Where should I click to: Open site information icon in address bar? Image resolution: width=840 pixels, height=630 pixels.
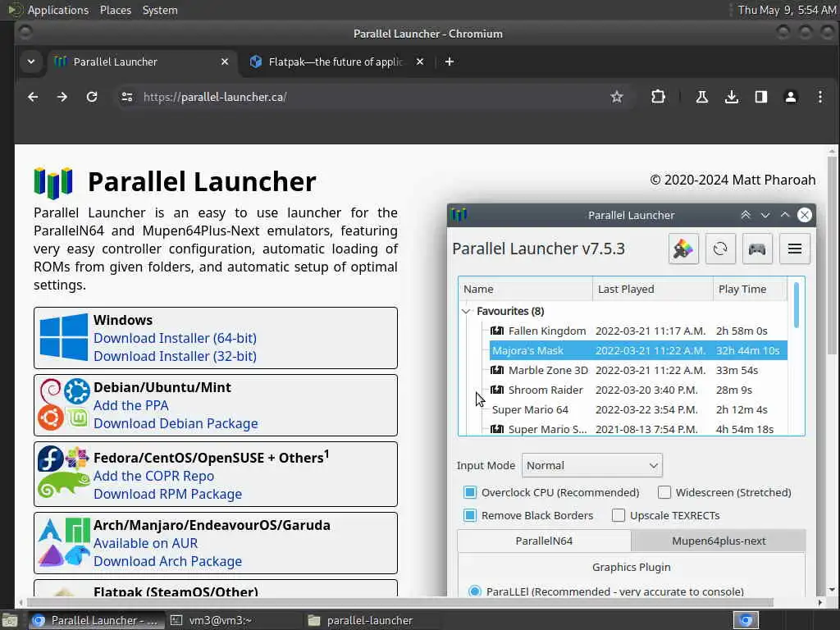point(127,97)
